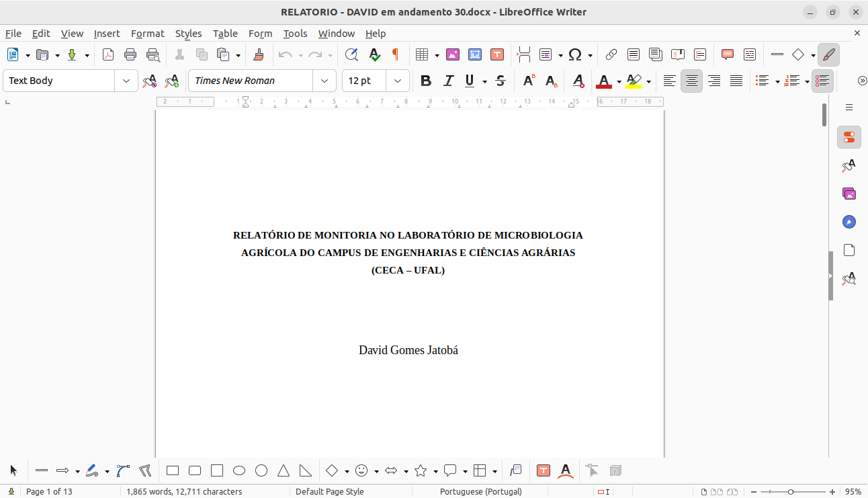The width and height of the screenshot is (868, 498).
Task: Toggle Underline formatting
Action: pyautogui.click(x=470, y=81)
